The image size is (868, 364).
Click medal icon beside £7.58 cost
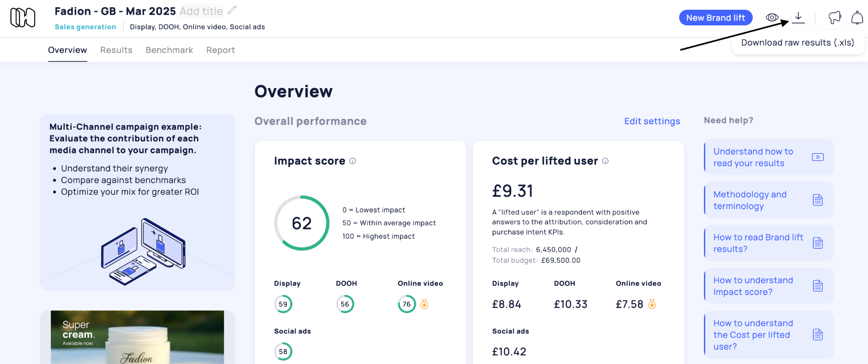(x=652, y=304)
